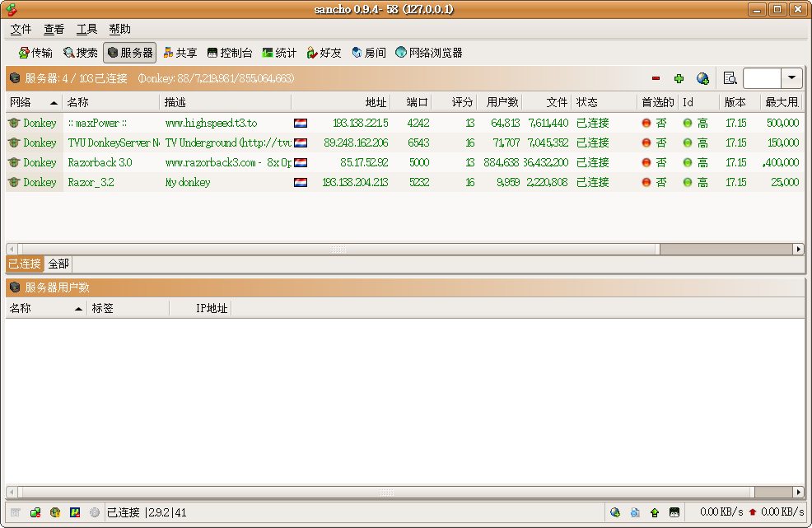
Task: Open the 帮助 menu
Action: pos(119,30)
